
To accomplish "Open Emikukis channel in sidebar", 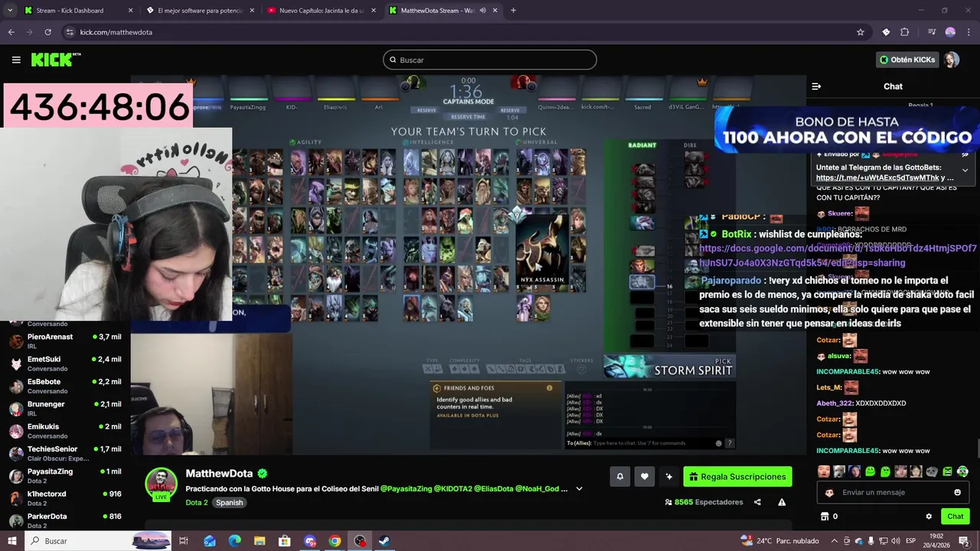I will [65, 431].
